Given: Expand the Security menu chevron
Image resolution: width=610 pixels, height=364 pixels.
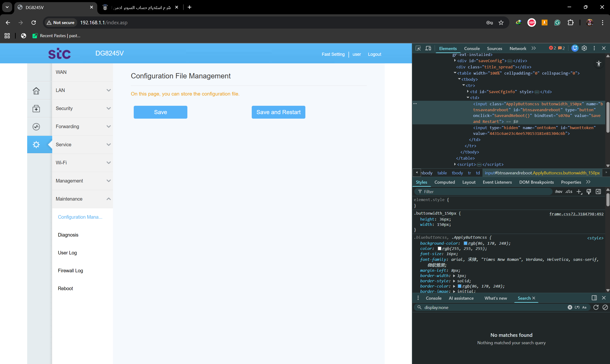Looking at the screenshot, I should (108, 108).
